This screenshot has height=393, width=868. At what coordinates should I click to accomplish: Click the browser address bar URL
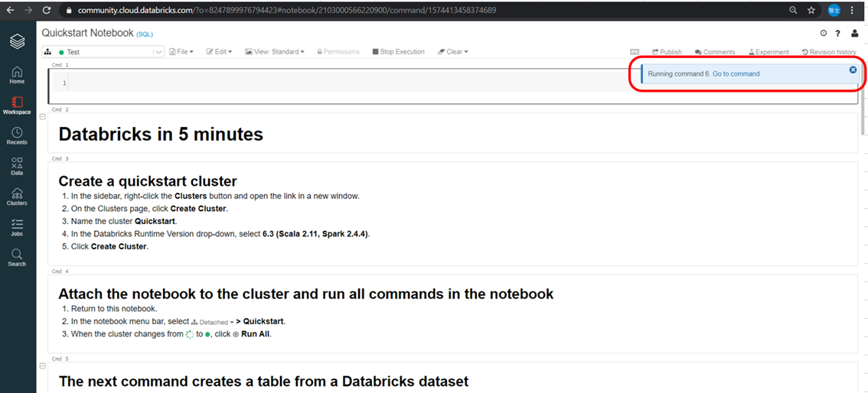[x=287, y=11]
